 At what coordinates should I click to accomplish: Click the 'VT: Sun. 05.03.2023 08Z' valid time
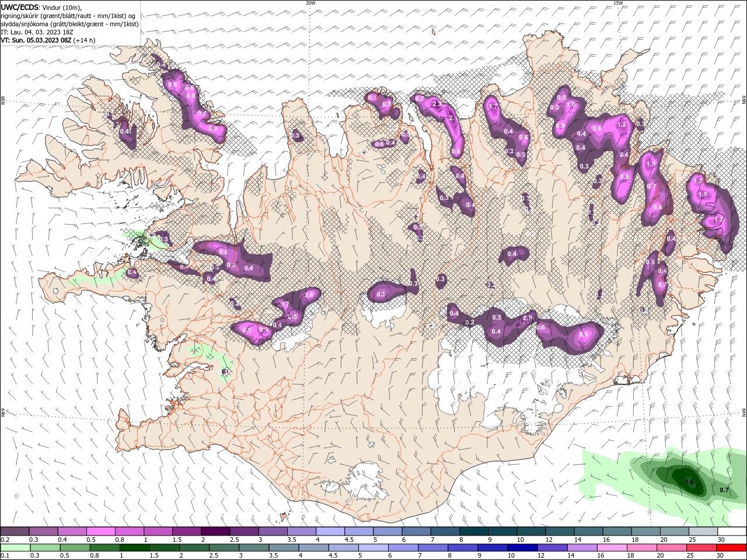tap(36, 40)
